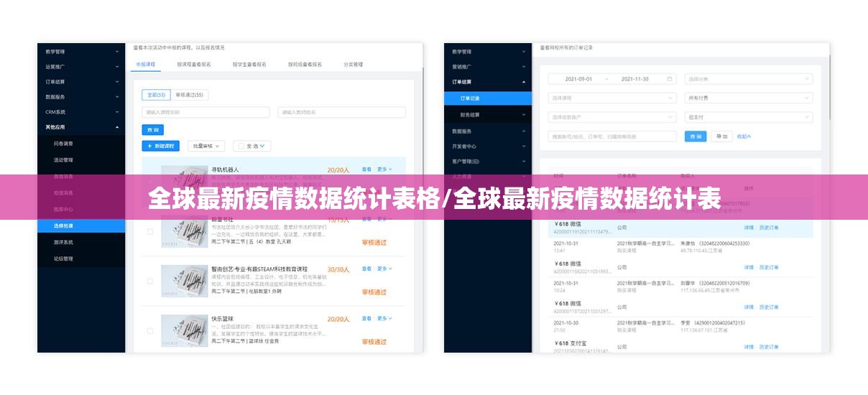Image resolution: width=868 pixels, height=395 pixels.
Task: Select 选修抢课 in the left sidebar
Action: pyautogui.click(x=81, y=226)
